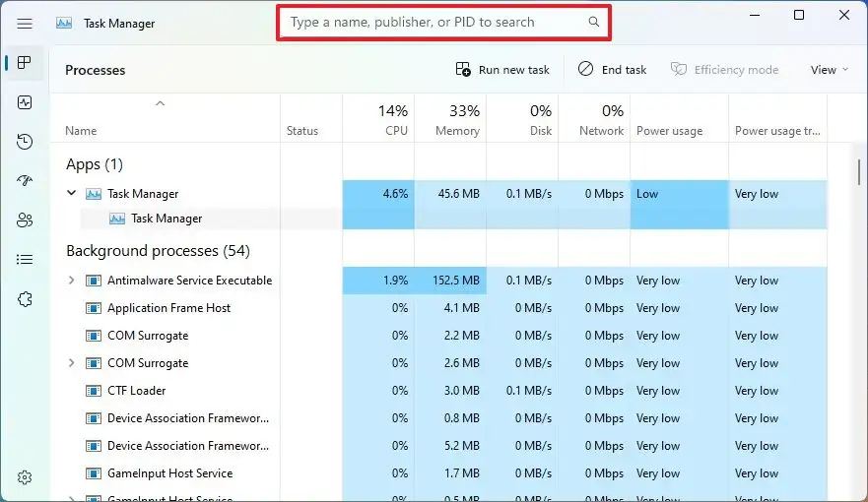Click the Low power usage cell

coord(679,194)
